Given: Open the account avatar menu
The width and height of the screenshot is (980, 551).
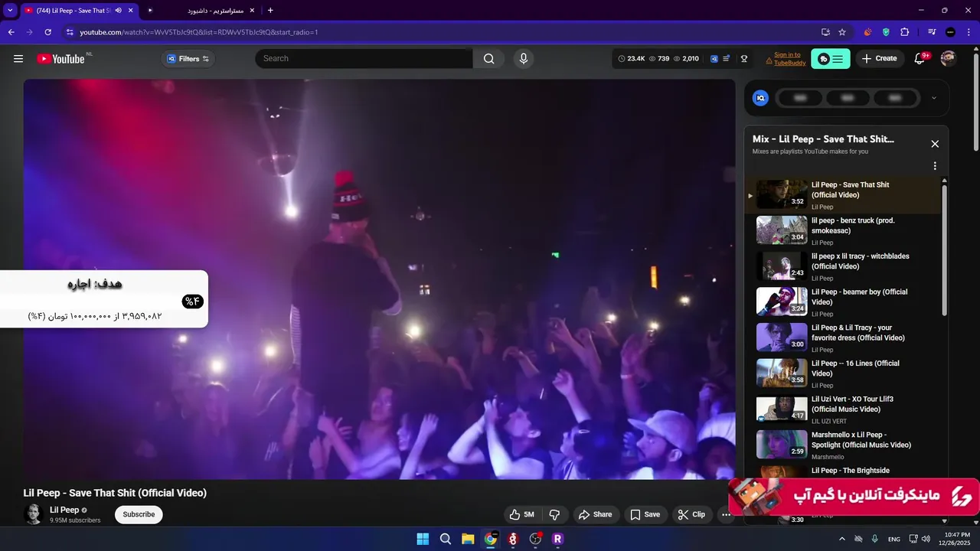Looking at the screenshot, I should pyautogui.click(x=949, y=59).
